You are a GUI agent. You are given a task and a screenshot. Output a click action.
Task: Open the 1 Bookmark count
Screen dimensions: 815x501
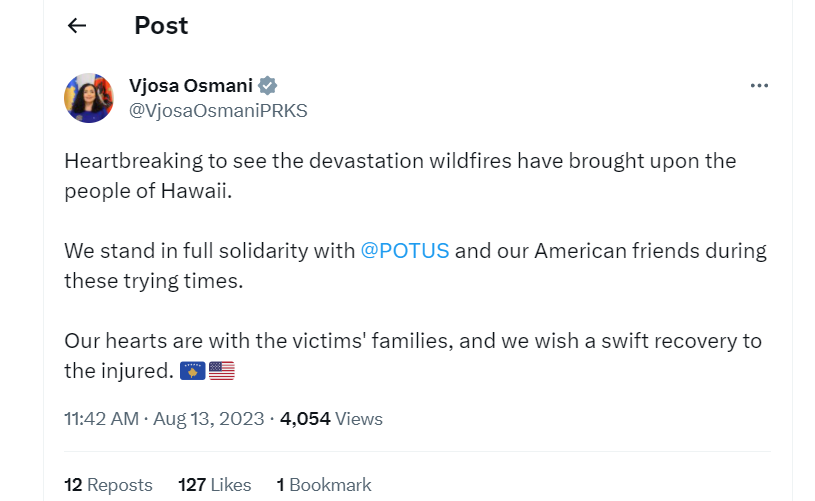(x=324, y=485)
